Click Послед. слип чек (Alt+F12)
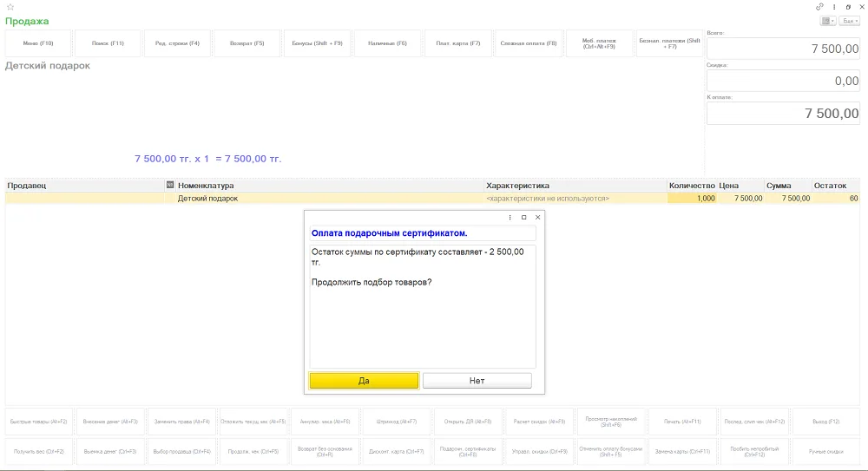The width and height of the screenshot is (868, 471). click(x=754, y=422)
